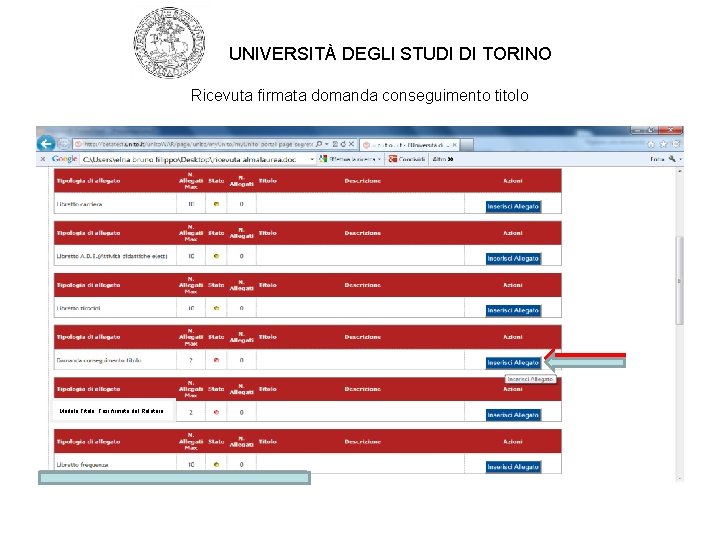This screenshot has height=540, width=720.
Task: Open the browser Home icon
Action: click(651, 144)
